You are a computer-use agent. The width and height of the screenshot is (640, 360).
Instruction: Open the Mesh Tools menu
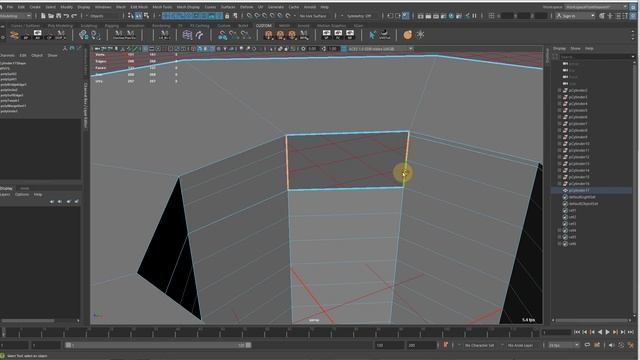[162, 7]
